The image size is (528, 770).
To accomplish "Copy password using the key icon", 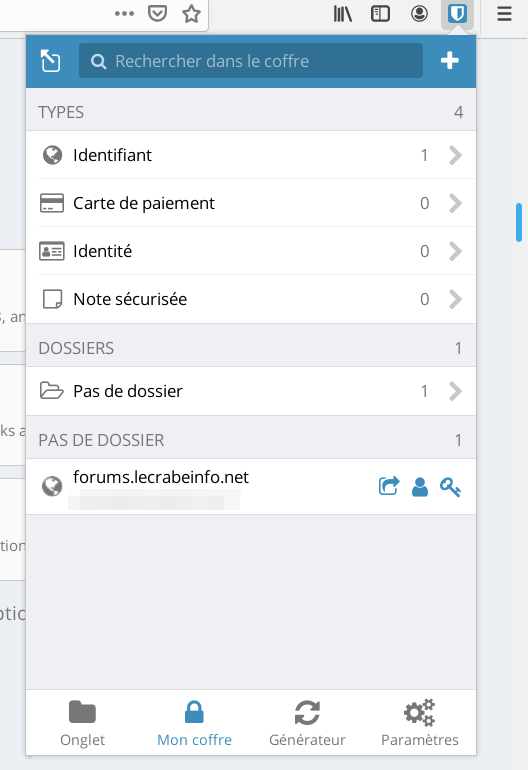I will pyautogui.click(x=450, y=487).
